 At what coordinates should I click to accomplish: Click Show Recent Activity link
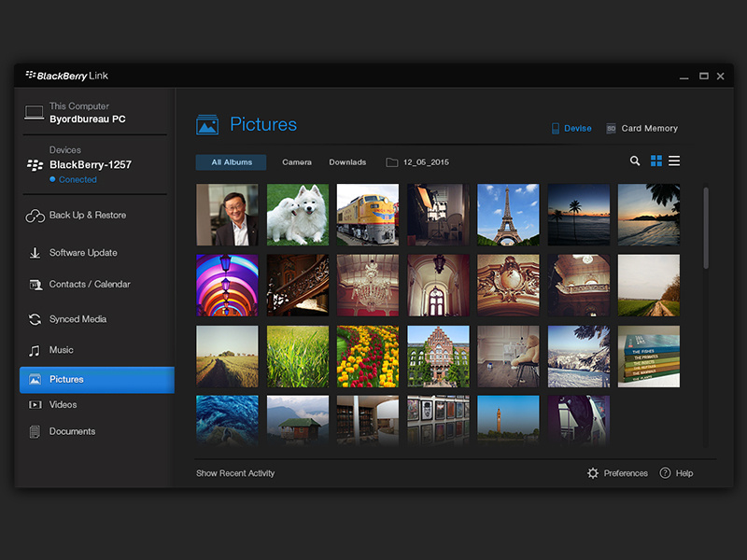pyautogui.click(x=235, y=473)
